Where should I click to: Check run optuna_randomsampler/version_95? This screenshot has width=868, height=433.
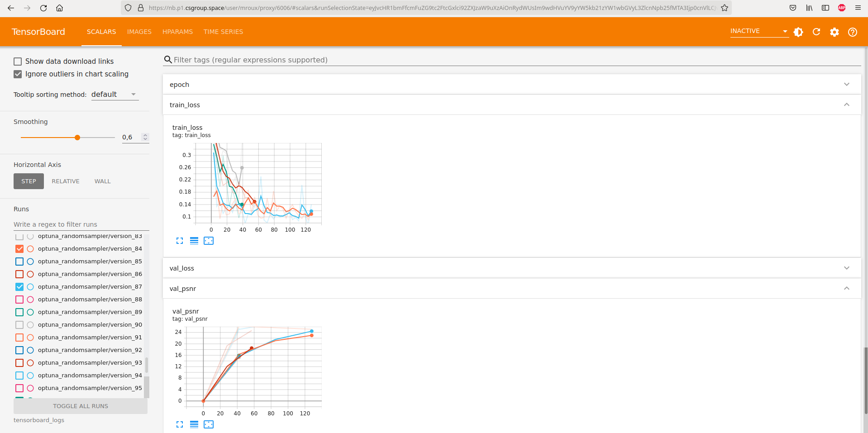pyautogui.click(x=19, y=388)
